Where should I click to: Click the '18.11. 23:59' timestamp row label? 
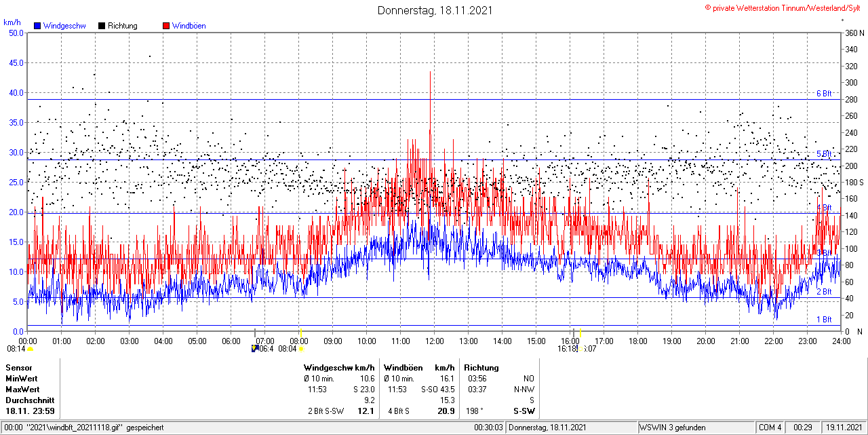(x=31, y=411)
